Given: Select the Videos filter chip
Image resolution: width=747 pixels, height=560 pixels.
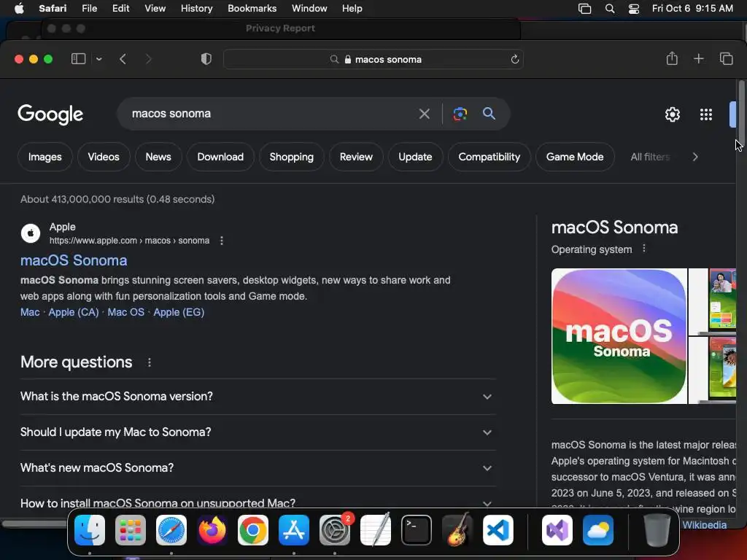Looking at the screenshot, I should pyautogui.click(x=104, y=157).
